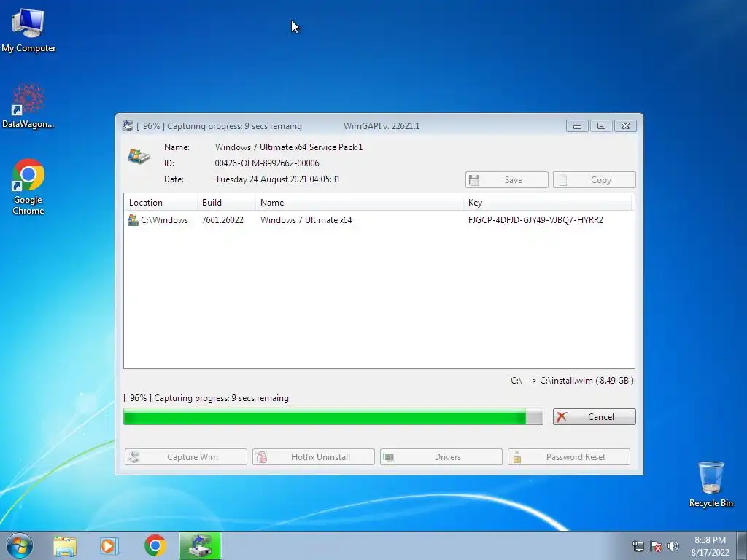The image size is (747, 560).
Task: Click the volume speaker tray icon
Action: coord(673,546)
